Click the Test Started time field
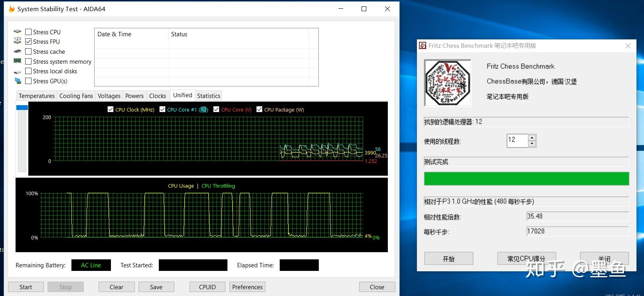Screen dimensions: 644x296 (x=193, y=265)
